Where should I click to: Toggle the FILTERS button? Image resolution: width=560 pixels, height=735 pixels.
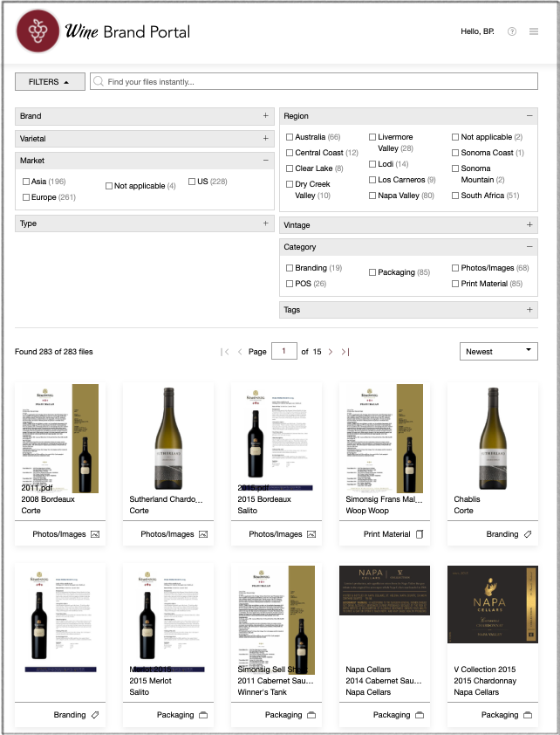tap(50, 81)
